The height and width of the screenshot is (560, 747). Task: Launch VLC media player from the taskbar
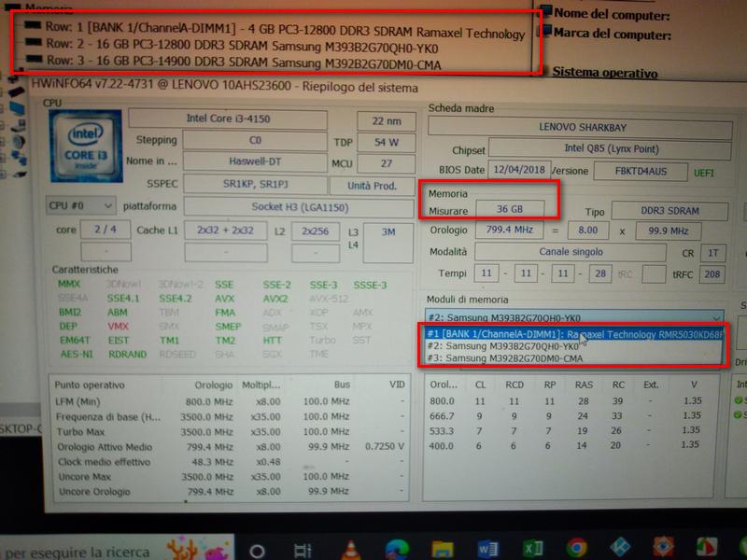350,550
